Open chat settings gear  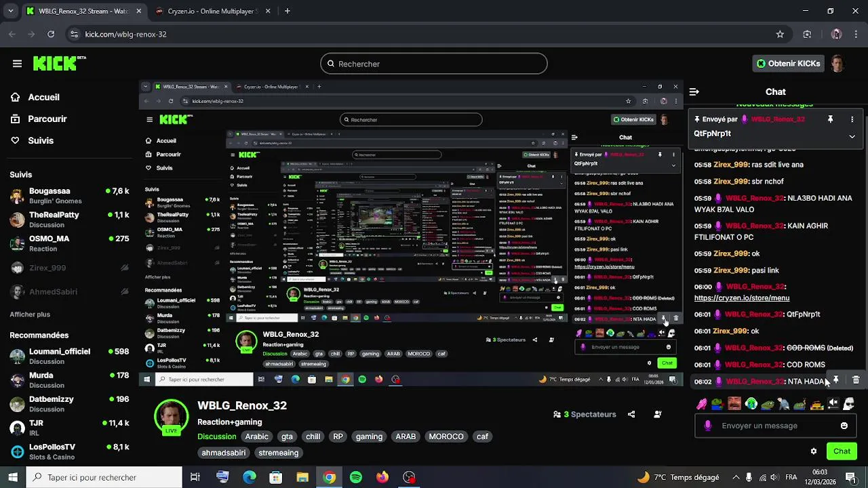(x=814, y=451)
